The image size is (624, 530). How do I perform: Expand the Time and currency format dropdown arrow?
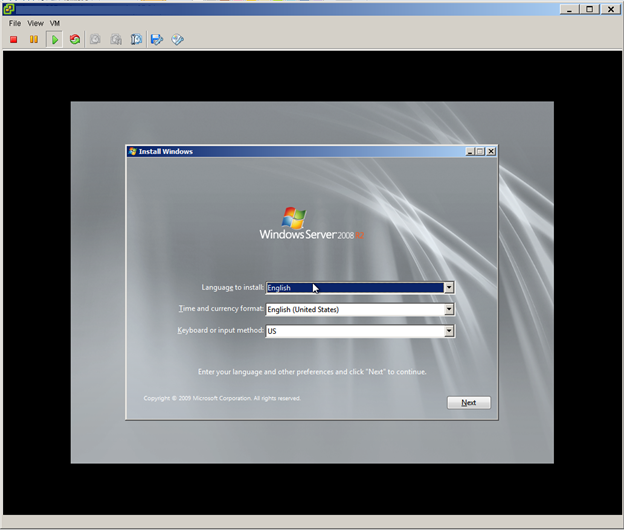449,309
